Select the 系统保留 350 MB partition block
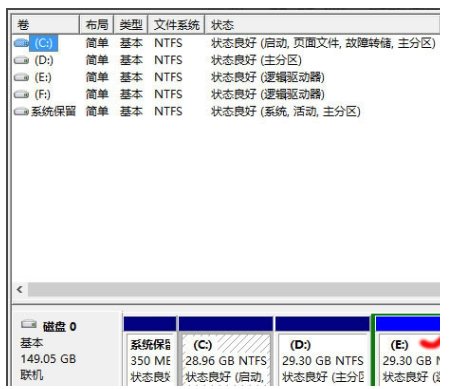The height and width of the screenshot is (389, 451). coord(150,352)
